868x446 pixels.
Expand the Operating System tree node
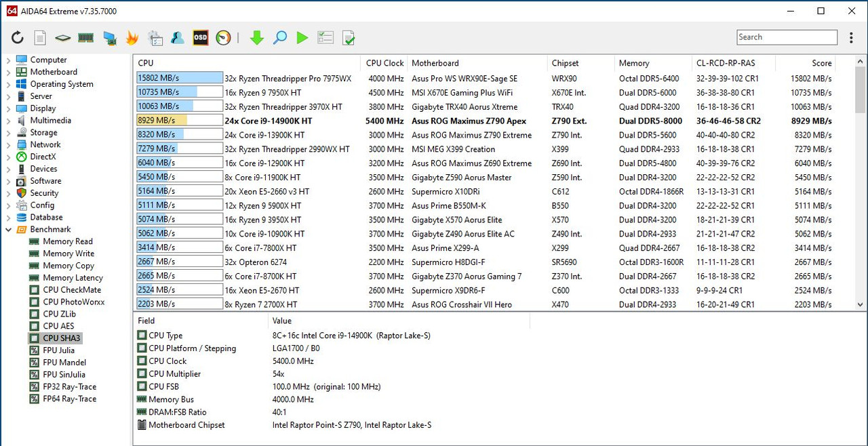8,85
